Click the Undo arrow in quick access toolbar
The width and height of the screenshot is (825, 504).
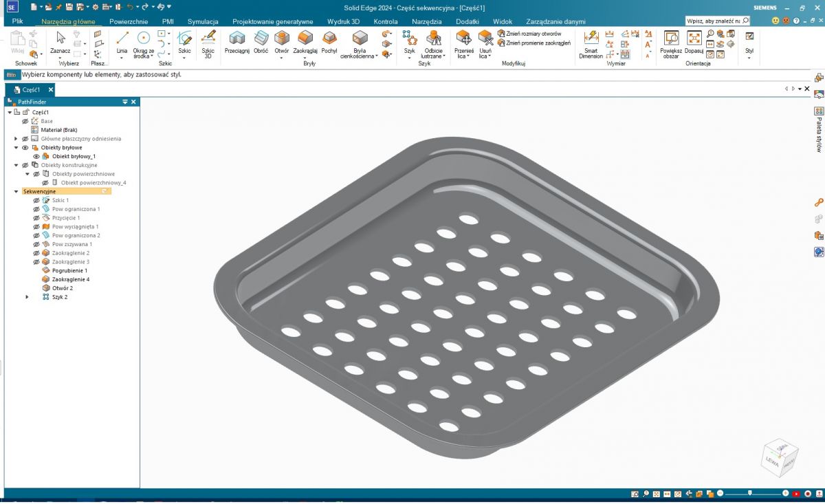tap(129, 7)
